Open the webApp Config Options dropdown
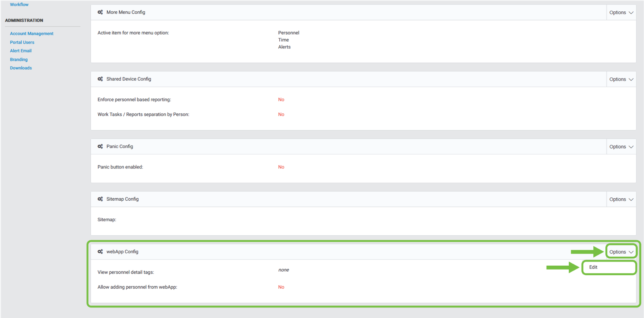The height and width of the screenshot is (318, 644). click(621, 252)
